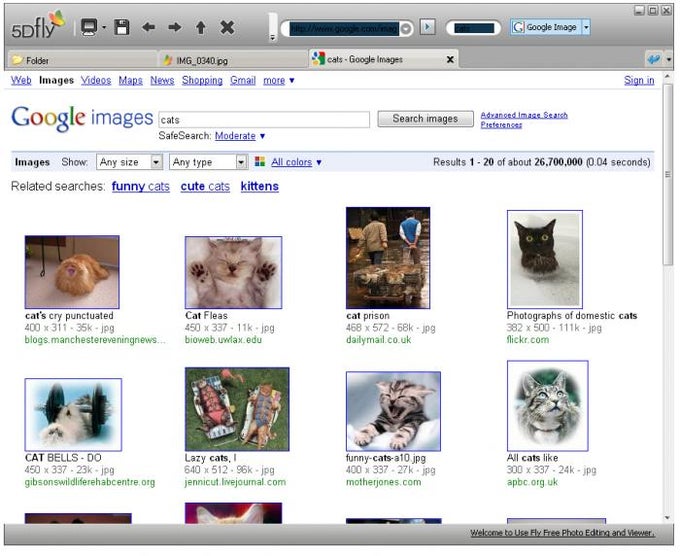
Task: Switch to the IMG_0340.jpg tab
Action: (x=233, y=60)
